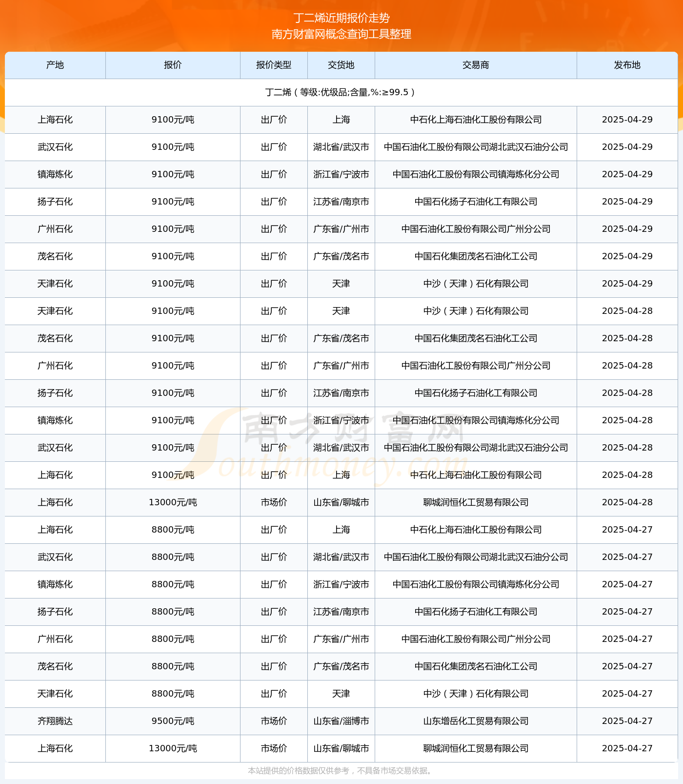The width and height of the screenshot is (683, 784).
Task: Click 2025-04-27 date in 茂名石化 row
Action: click(627, 666)
